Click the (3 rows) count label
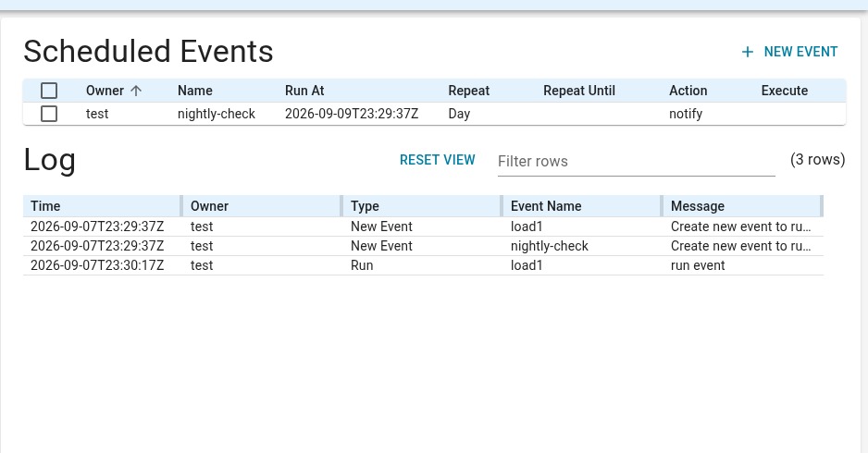The height and width of the screenshot is (453, 868). pyautogui.click(x=818, y=160)
